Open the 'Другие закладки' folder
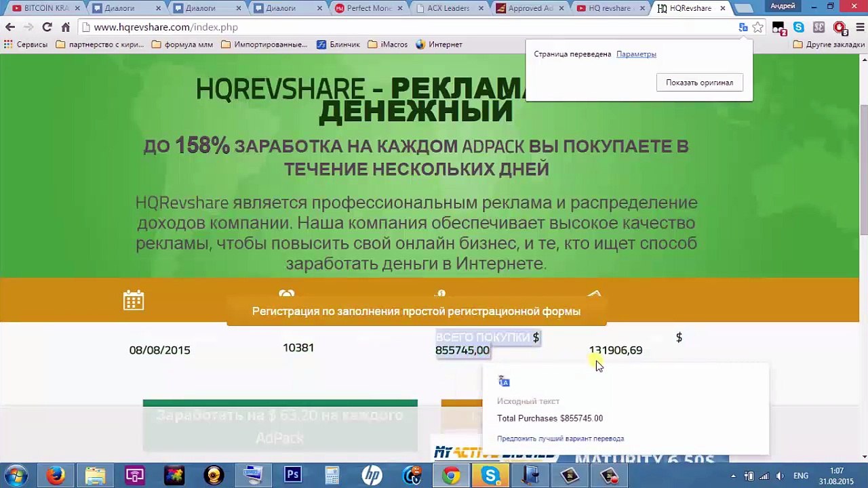The image size is (868, 488). (829, 44)
